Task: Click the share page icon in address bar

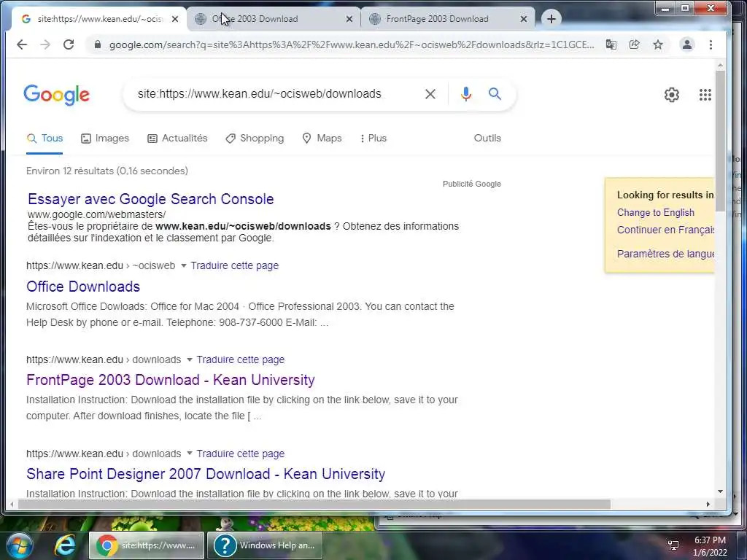Action: [634, 44]
